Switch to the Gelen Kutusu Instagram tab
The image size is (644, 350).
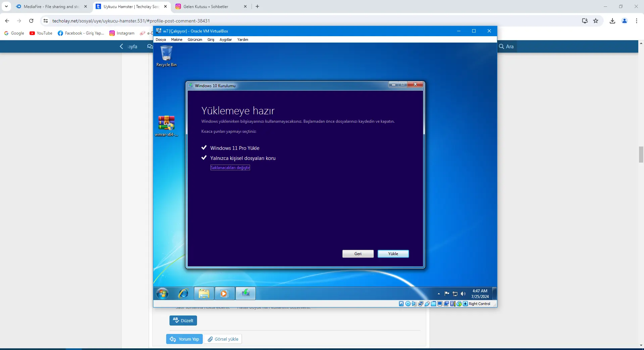pyautogui.click(x=211, y=6)
